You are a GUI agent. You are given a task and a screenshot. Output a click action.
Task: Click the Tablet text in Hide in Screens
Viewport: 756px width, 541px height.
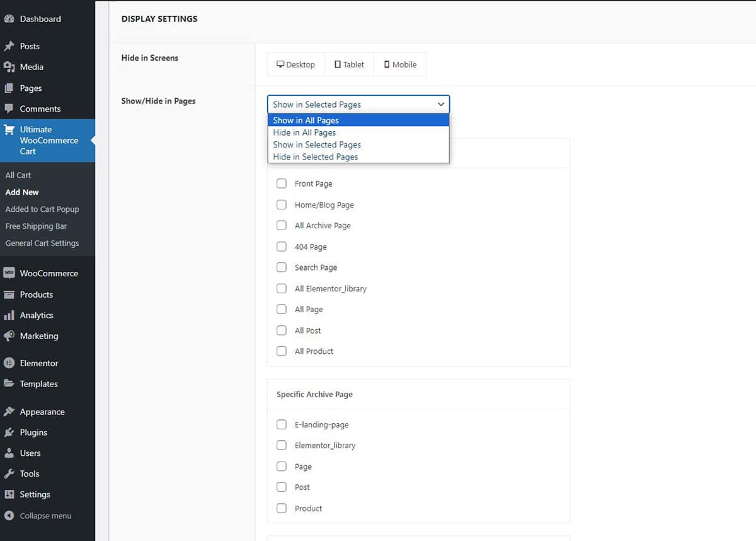point(354,64)
